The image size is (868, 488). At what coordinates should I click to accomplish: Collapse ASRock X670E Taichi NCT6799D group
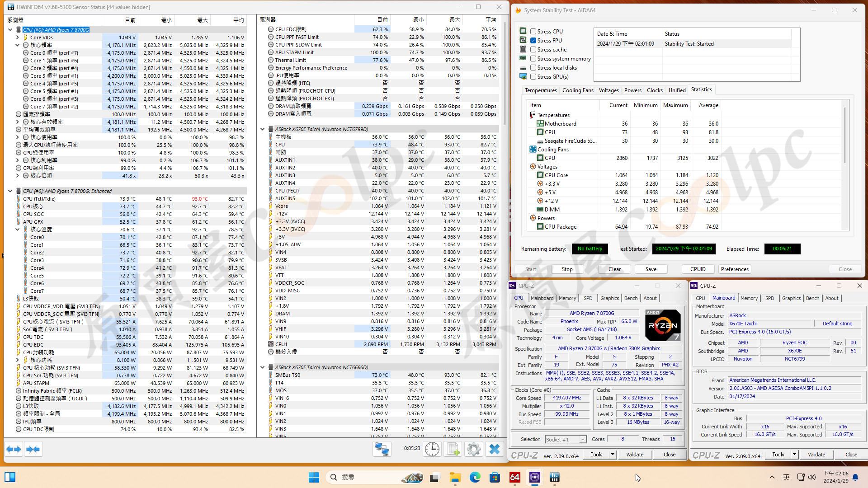pos(262,129)
